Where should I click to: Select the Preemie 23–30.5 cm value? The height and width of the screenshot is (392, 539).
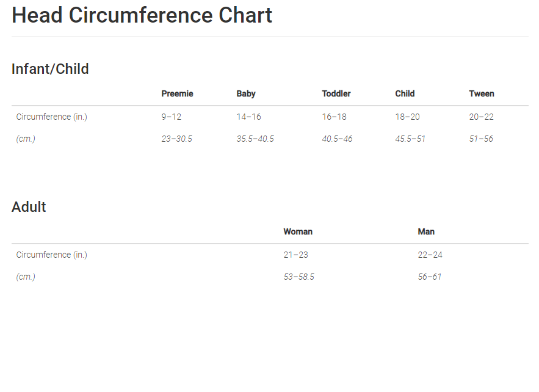[177, 139]
